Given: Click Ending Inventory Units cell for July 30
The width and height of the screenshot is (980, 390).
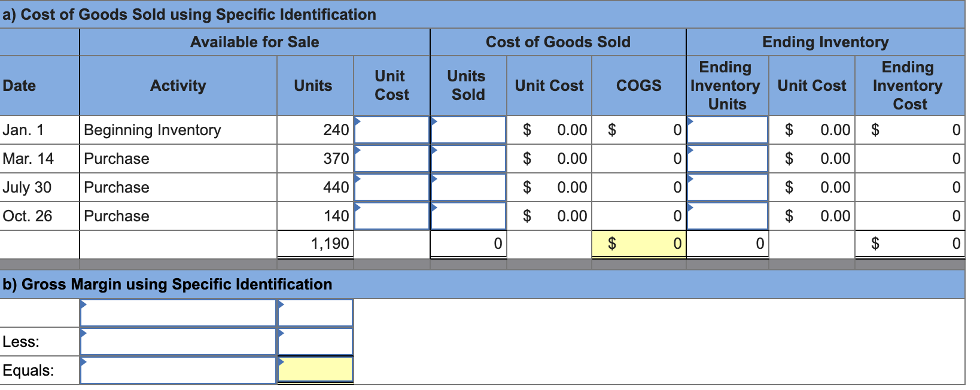Looking at the screenshot, I should [728, 187].
